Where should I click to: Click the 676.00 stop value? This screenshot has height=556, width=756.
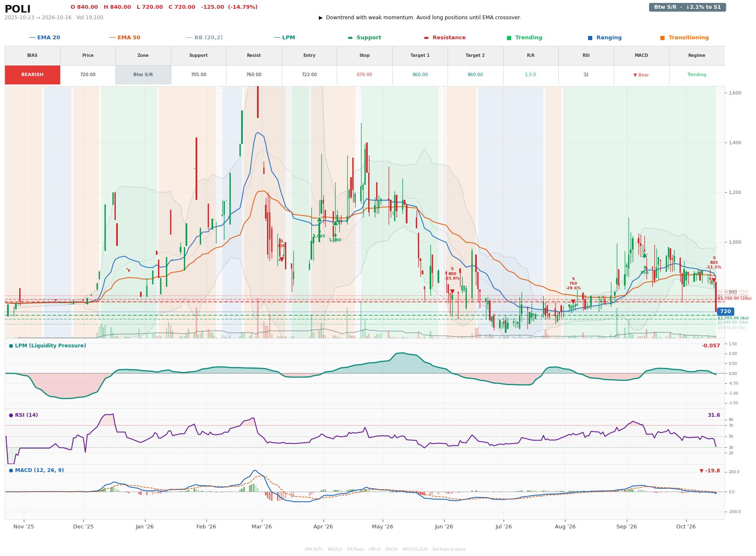(364, 75)
